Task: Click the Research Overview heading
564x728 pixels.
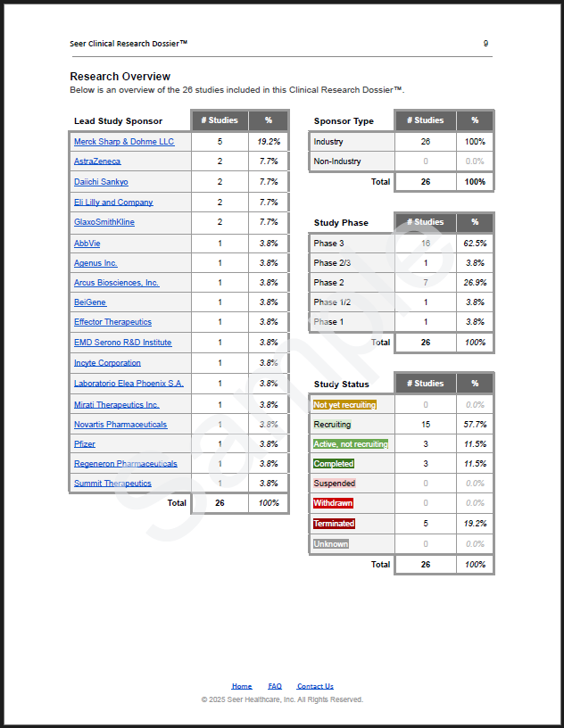Action: coord(120,77)
